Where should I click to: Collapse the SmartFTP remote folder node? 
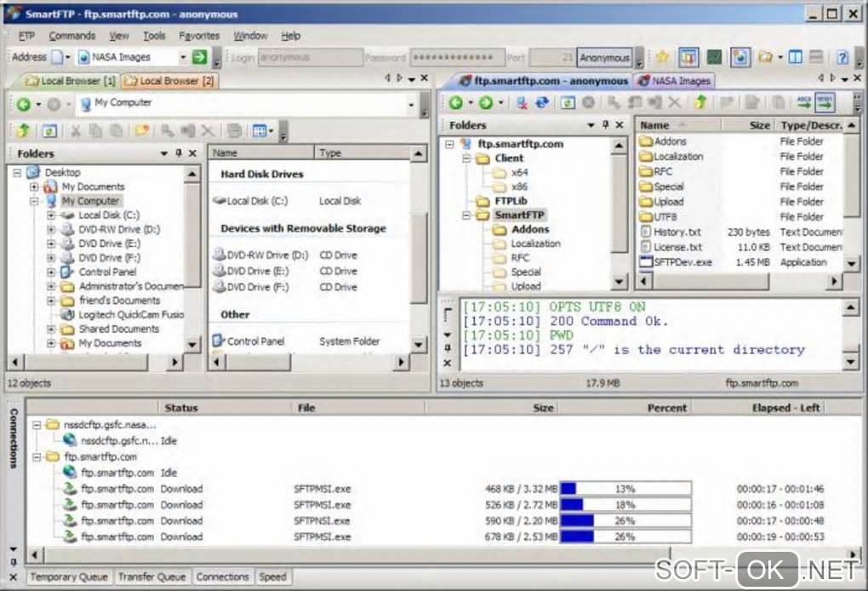tap(466, 215)
